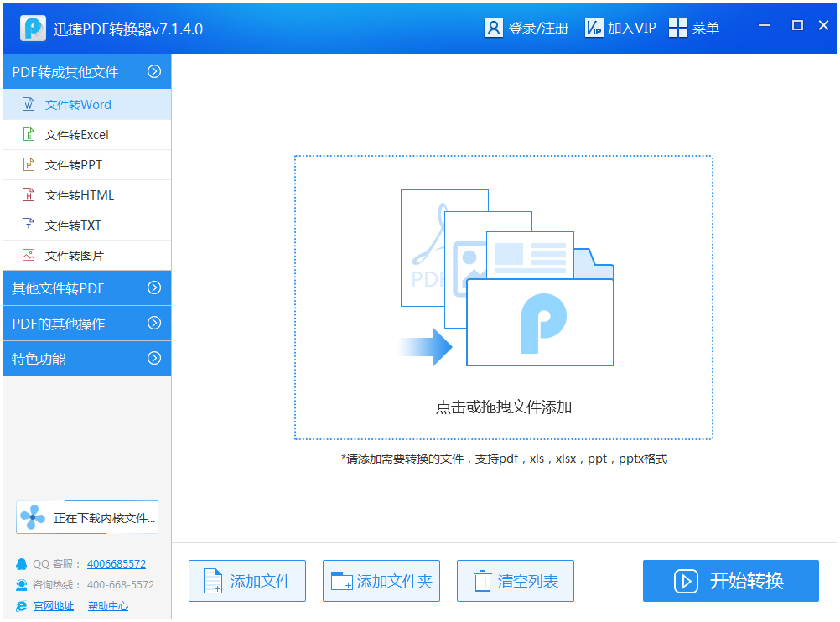Select 文件转PPT option
The width and height of the screenshot is (840, 622).
pos(87,164)
